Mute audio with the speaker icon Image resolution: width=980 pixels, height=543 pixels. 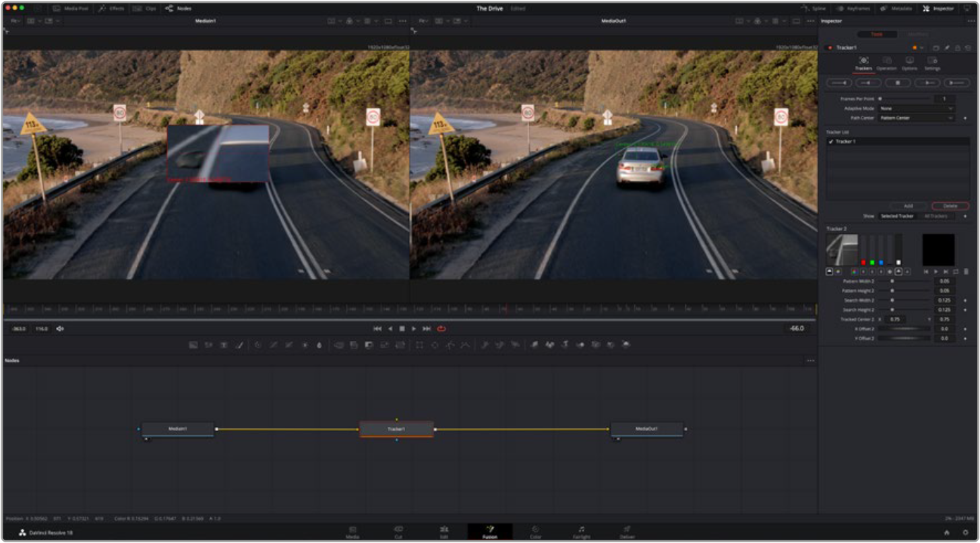pyautogui.click(x=60, y=329)
